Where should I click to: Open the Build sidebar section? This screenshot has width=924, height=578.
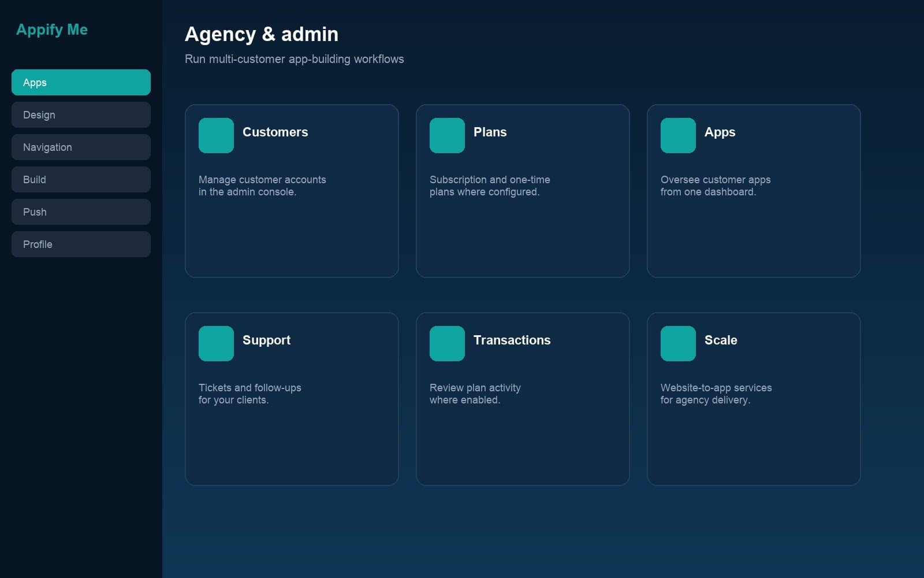click(81, 179)
